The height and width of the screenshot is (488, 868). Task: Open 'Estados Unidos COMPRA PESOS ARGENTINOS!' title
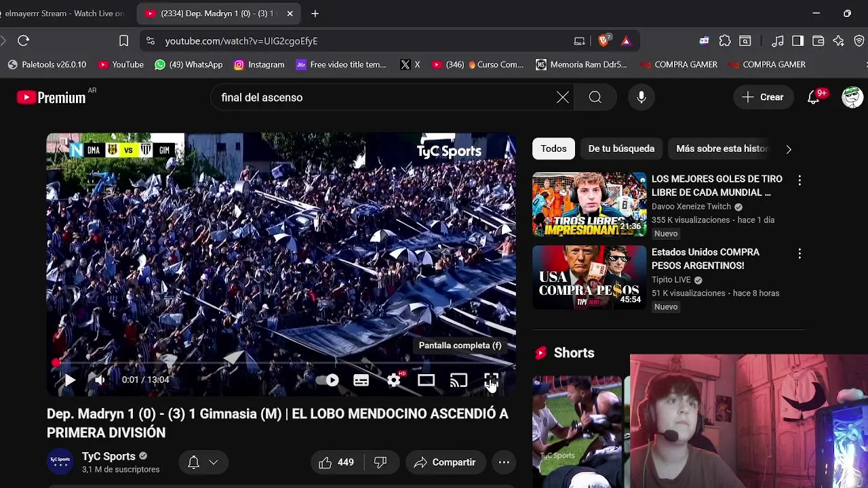705,259
